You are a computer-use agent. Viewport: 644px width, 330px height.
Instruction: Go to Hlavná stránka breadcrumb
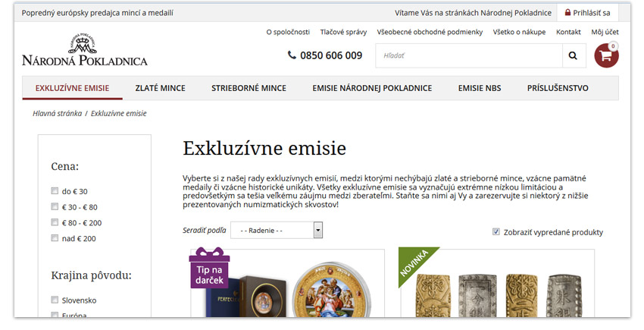pos(57,113)
